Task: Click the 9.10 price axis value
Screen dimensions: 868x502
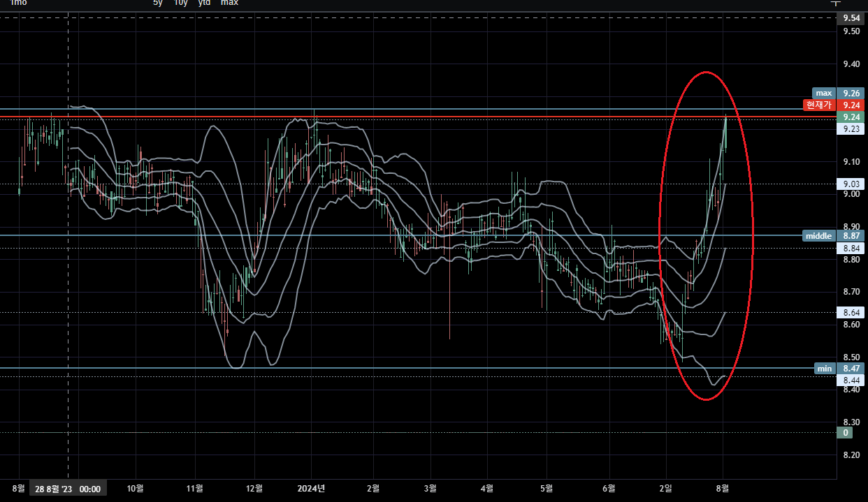Action: point(851,162)
